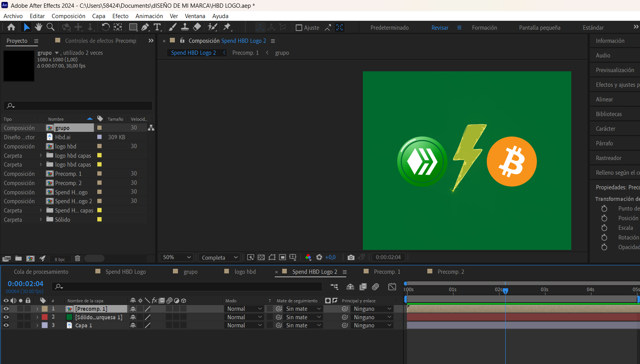Hide the Sólido turquesa layer eye
This screenshot has height=364, width=640.
click(x=6, y=317)
